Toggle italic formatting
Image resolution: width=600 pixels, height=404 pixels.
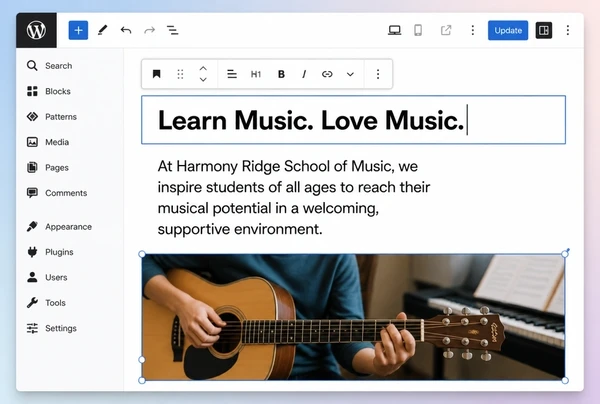coord(304,74)
